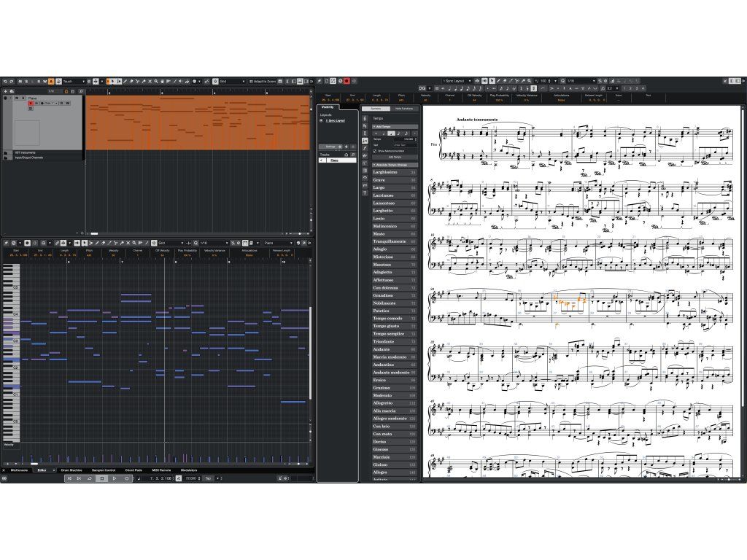This screenshot has height=560, width=747.
Task: Click the record button on the transport bar
Action: (125, 478)
